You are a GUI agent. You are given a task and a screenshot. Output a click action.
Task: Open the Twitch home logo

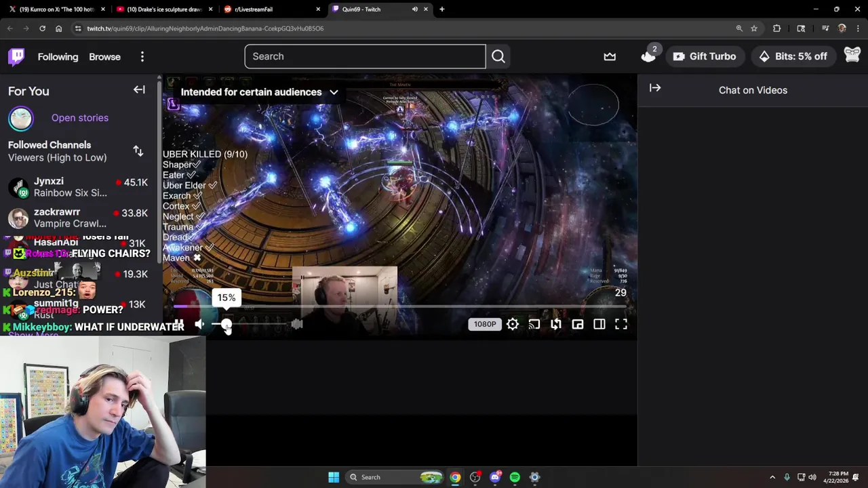tap(16, 56)
